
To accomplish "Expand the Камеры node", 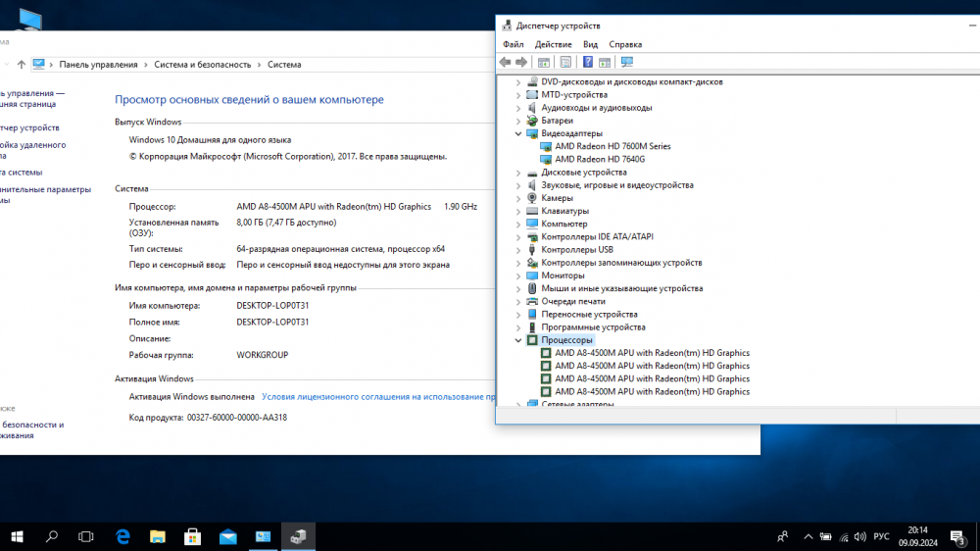I will pyautogui.click(x=518, y=198).
